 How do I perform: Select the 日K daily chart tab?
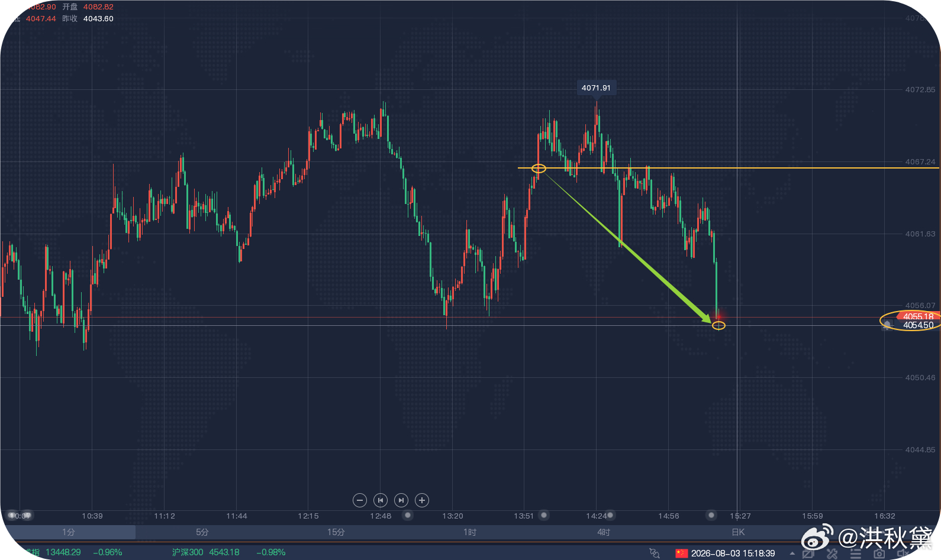point(738,532)
